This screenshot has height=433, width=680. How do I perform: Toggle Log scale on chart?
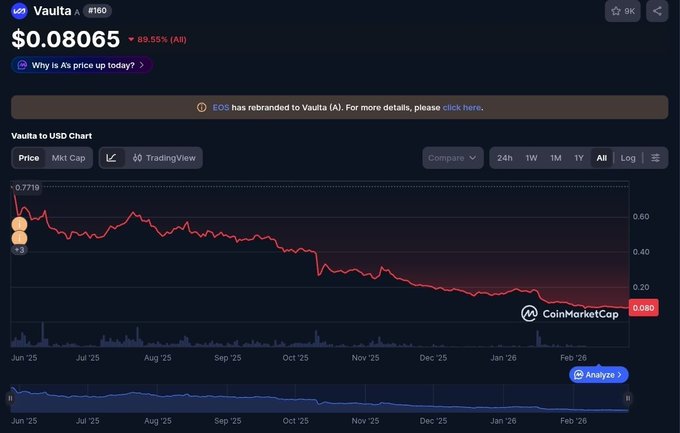[628, 158]
